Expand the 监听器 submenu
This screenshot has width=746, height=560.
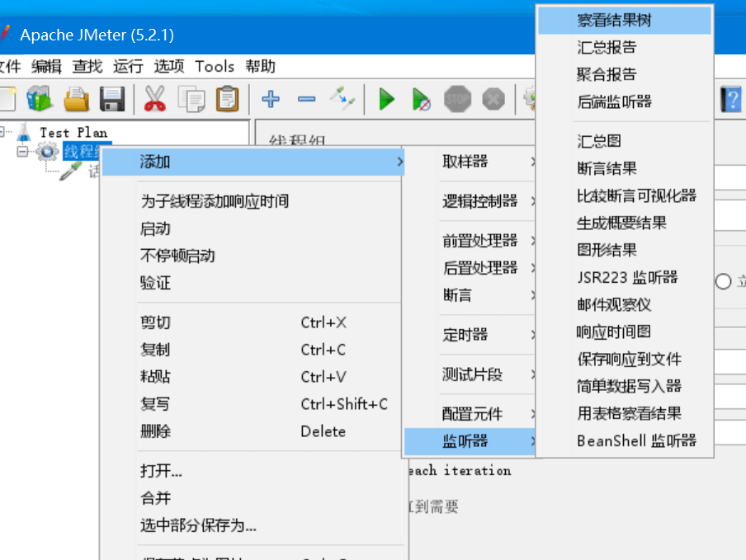470,441
